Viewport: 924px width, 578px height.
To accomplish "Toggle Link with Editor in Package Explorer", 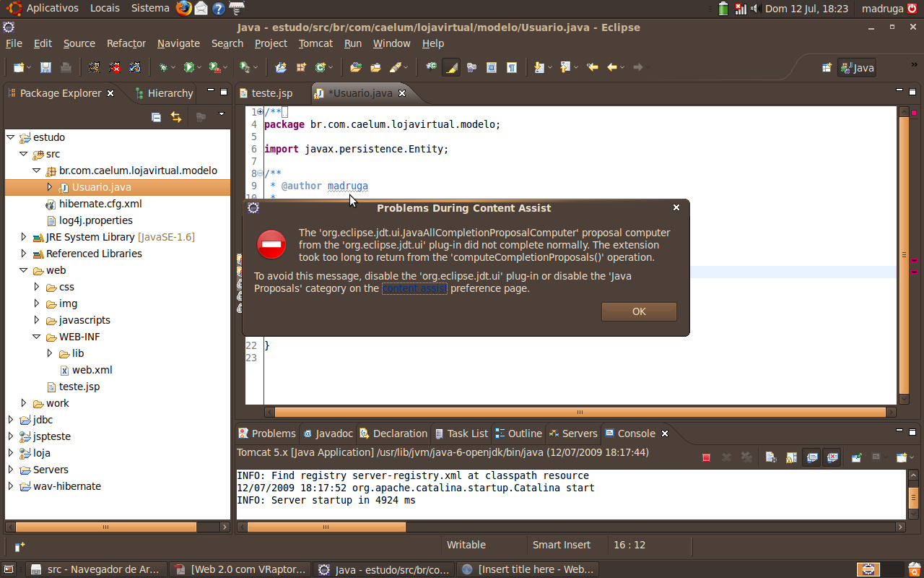I will click(x=176, y=117).
